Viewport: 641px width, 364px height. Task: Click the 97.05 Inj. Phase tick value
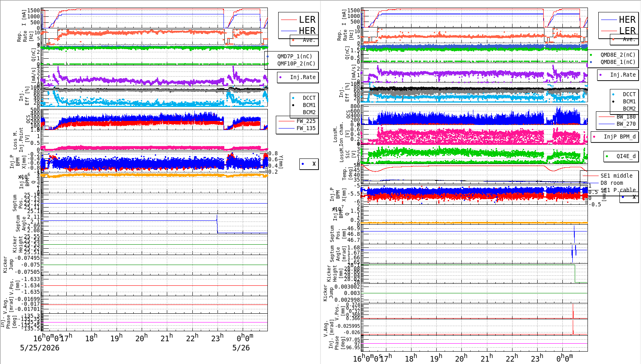[353, 340]
